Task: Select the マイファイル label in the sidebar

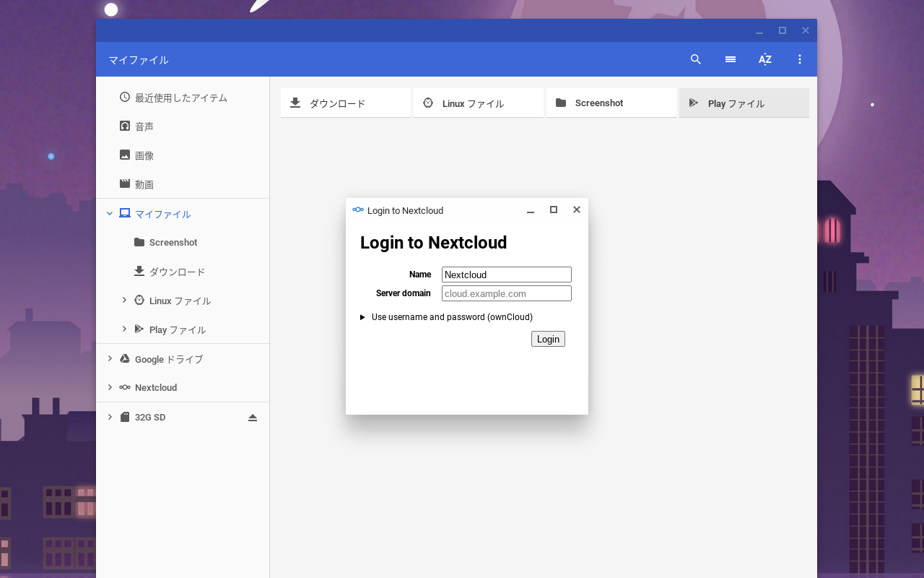Action: pos(163,214)
